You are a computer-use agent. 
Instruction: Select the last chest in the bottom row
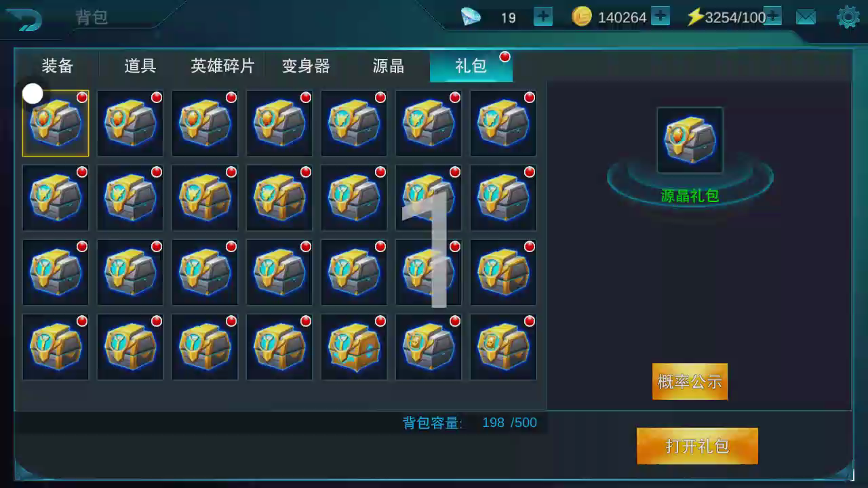[x=503, y=347]
